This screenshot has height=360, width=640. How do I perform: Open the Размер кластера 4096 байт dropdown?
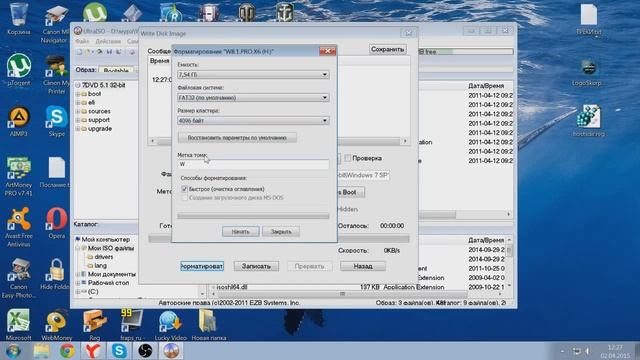click(253, 120)
